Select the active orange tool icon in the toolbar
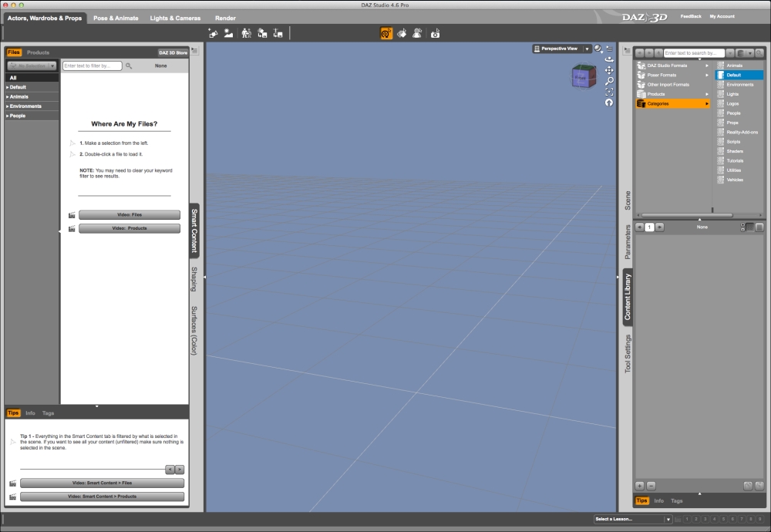This screenshot has height=532, width=771. click(386, 33)
